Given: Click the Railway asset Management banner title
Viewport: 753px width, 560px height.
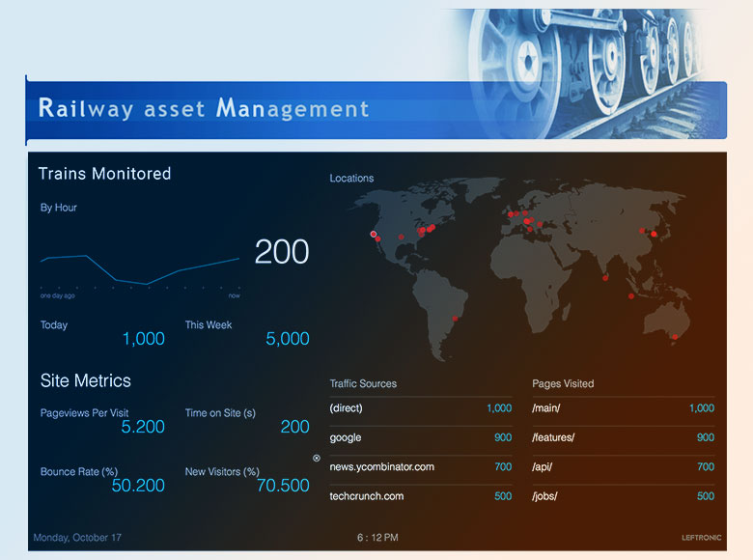Looking at the screenshot, I should [x=204, y=108].
